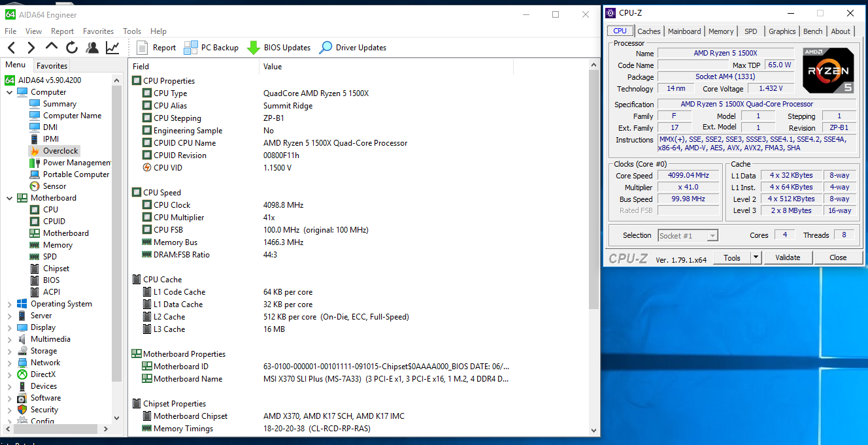Expand the DirectX node
The width and height of the screenshot is (868, 445).
tap(9, 374)
